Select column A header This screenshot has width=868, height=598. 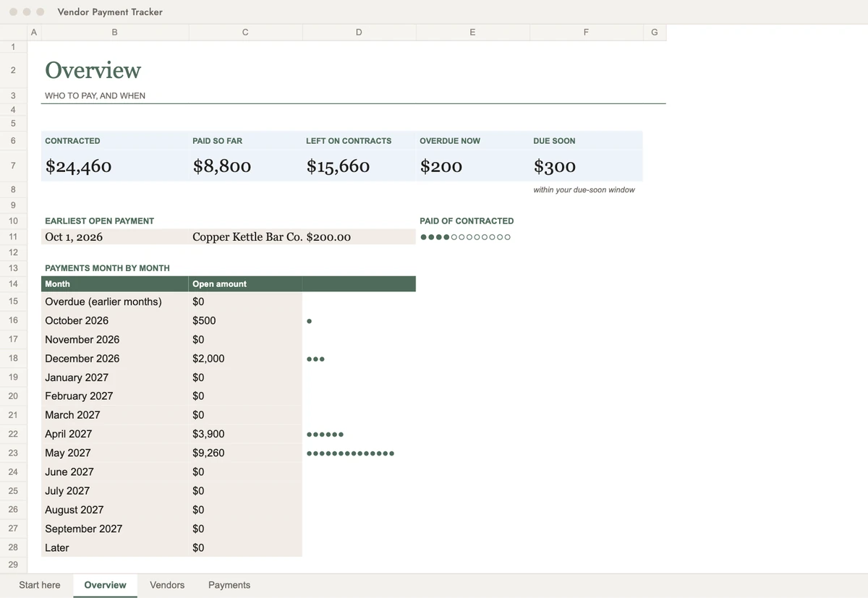tap(34, 32)
